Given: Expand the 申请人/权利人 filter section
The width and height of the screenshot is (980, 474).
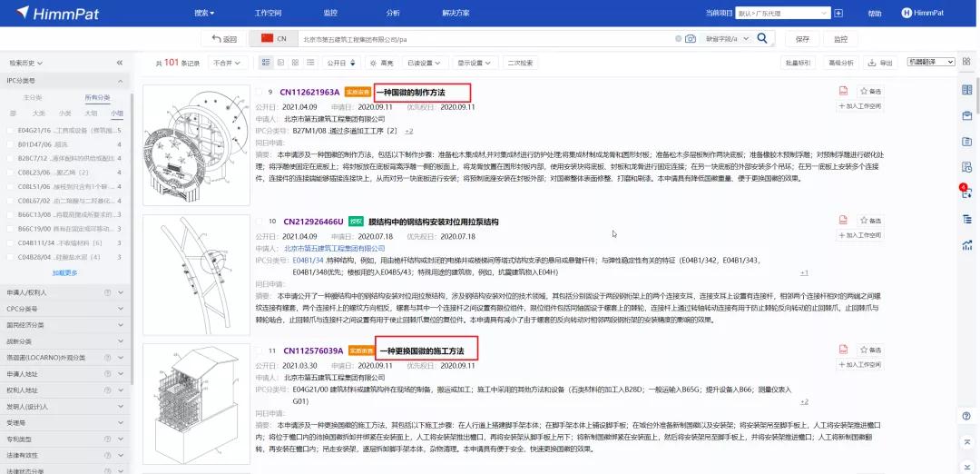Looking at the screenshot, I should click(x=65, y=292).
